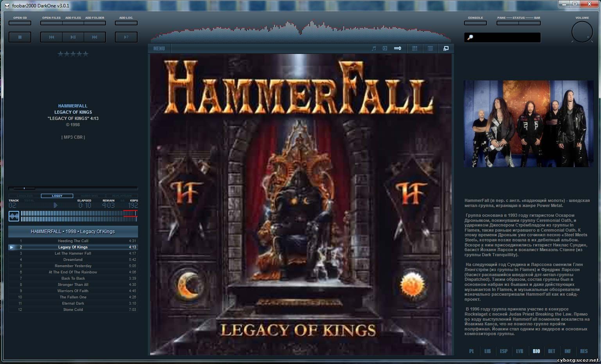Click the overlapping windows icon
Screen dimensions: 601x364
(x=446, y=48)
